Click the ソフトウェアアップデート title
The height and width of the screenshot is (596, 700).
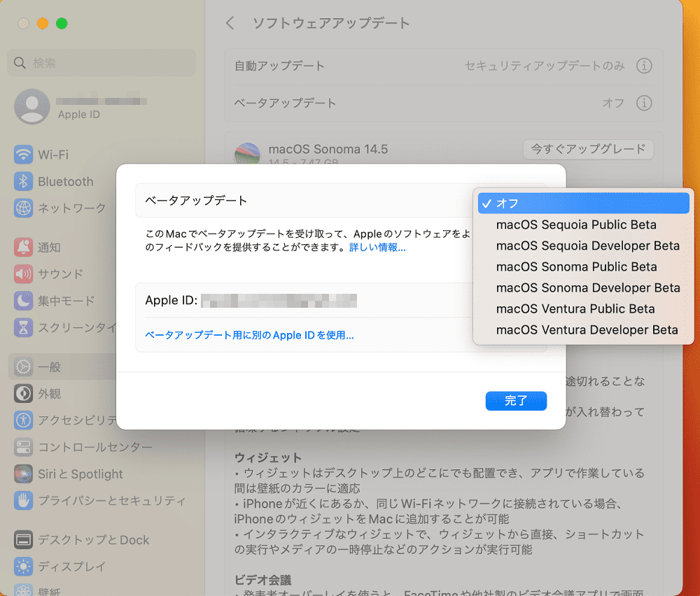point(331,23)
